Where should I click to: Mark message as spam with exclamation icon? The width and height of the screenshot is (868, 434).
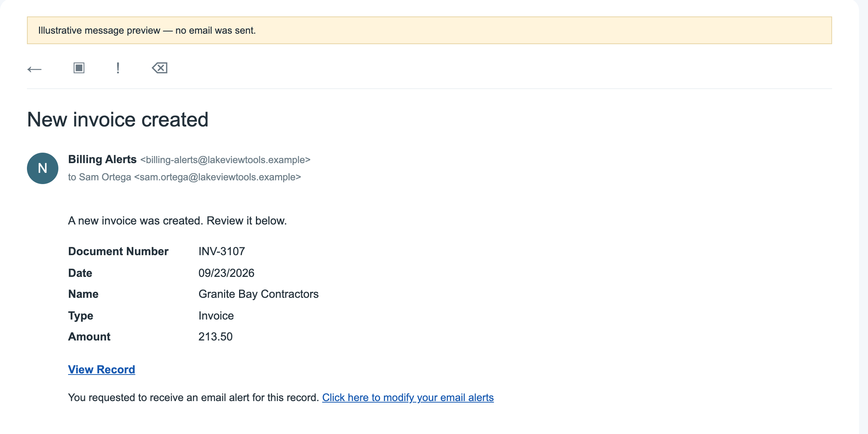(x=118, y=68)
